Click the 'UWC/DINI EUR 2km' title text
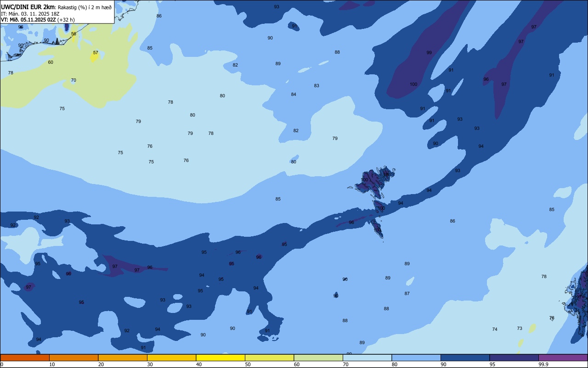This screenshot has height=368, width=588. pos(28,7)
